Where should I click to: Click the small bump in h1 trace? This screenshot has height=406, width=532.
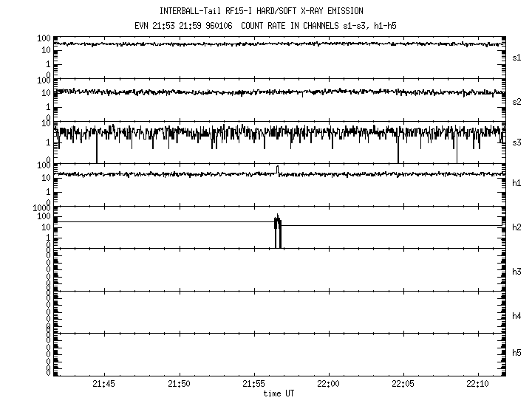coord(277,169)
